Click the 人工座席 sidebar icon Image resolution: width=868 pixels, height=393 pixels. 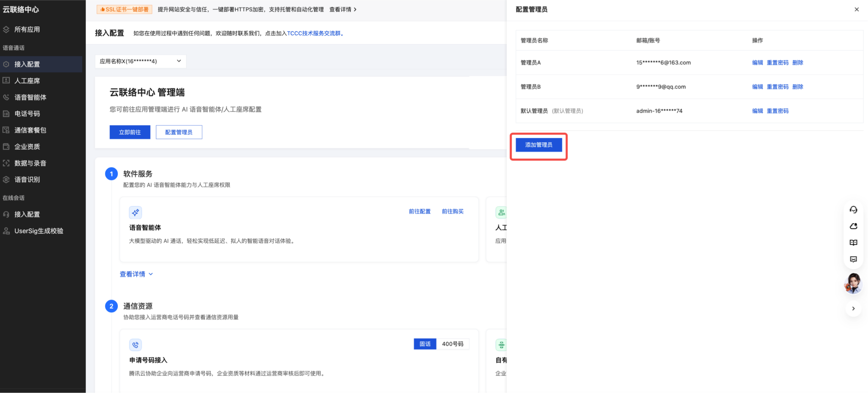(6, 80)
